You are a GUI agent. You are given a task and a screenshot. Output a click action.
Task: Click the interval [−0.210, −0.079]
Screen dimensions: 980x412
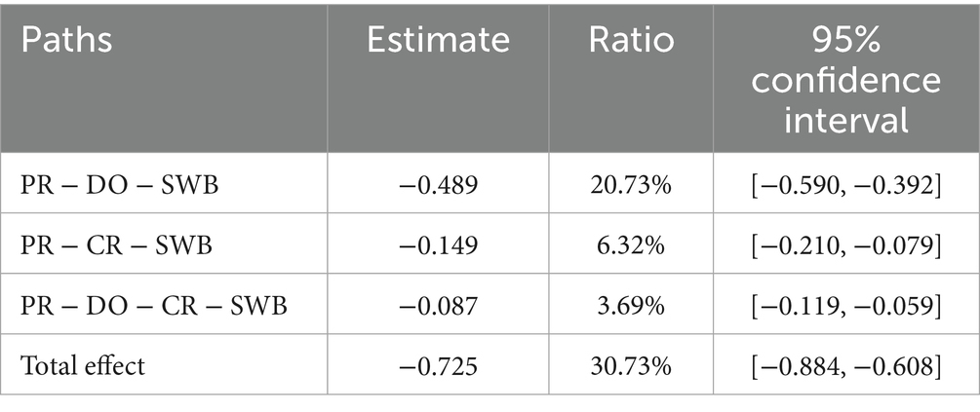coord(846,245)
